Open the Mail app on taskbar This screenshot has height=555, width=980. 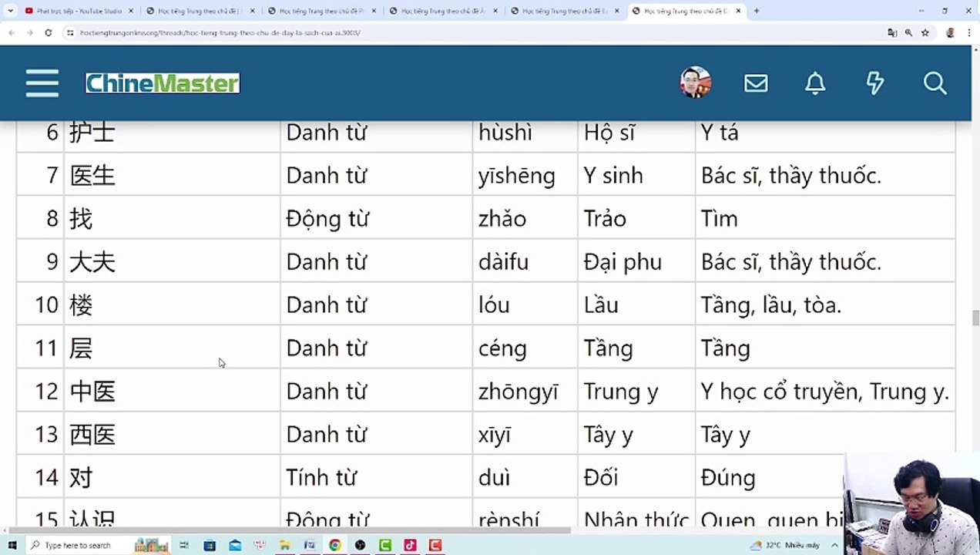pos(235,545)
